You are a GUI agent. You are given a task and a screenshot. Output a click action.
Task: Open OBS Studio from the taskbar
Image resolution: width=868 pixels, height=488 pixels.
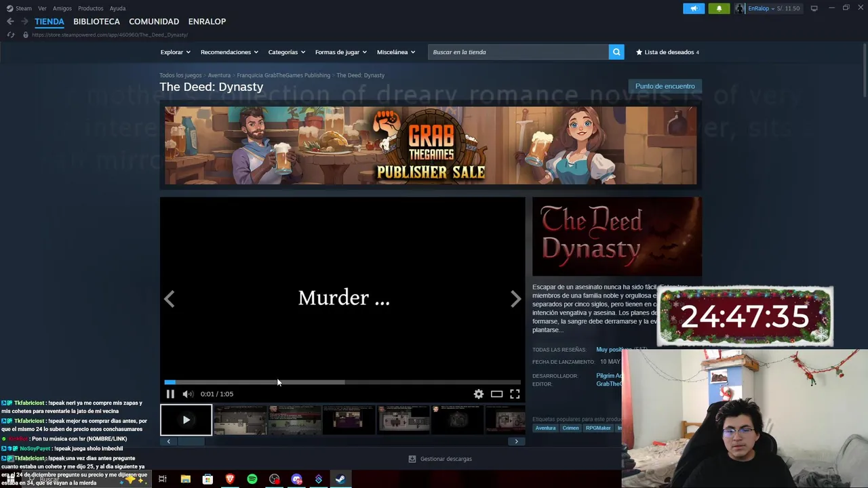(274, 479)
